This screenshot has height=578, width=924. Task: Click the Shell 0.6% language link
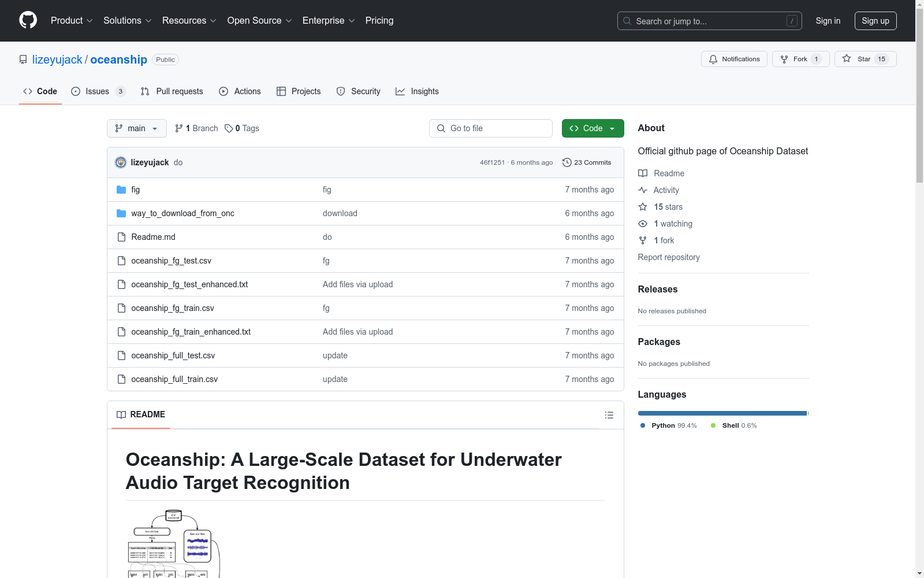tap(734, 425)
